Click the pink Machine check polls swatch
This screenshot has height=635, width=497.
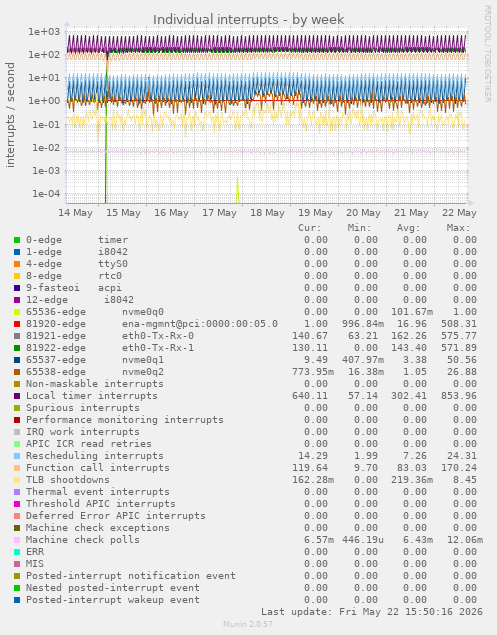pyautogui.click(x=17, y=540)
